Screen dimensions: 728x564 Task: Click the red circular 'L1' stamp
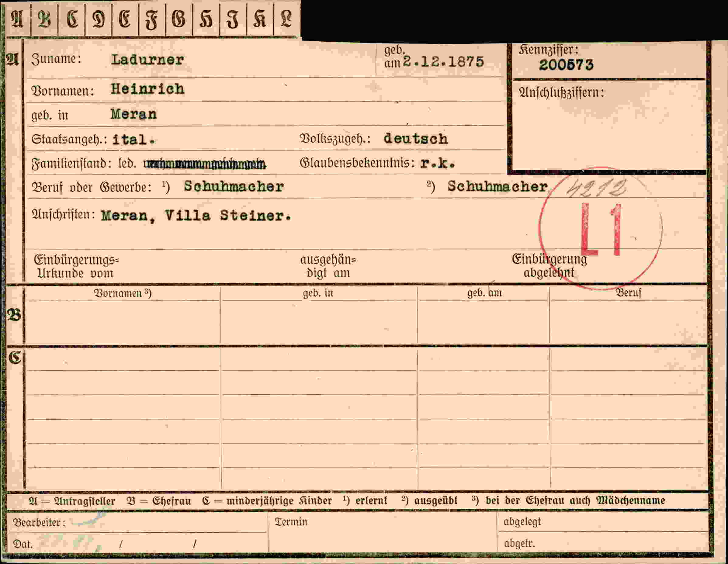[x=600, y=229]
